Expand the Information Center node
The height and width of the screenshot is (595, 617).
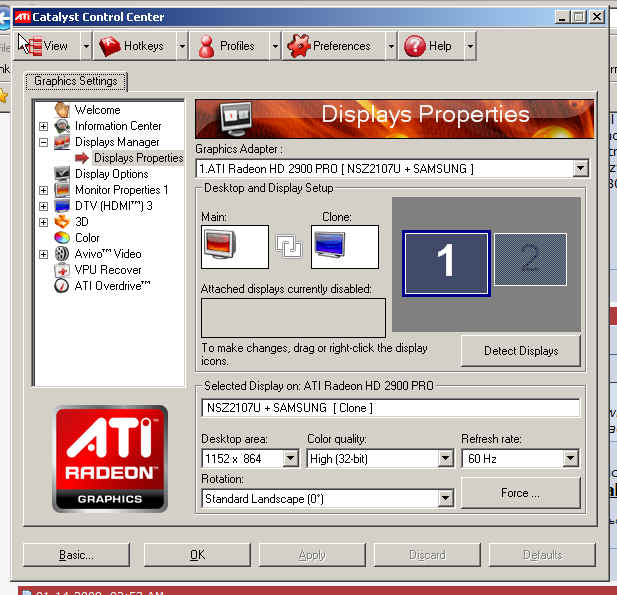tap(44, 126)
